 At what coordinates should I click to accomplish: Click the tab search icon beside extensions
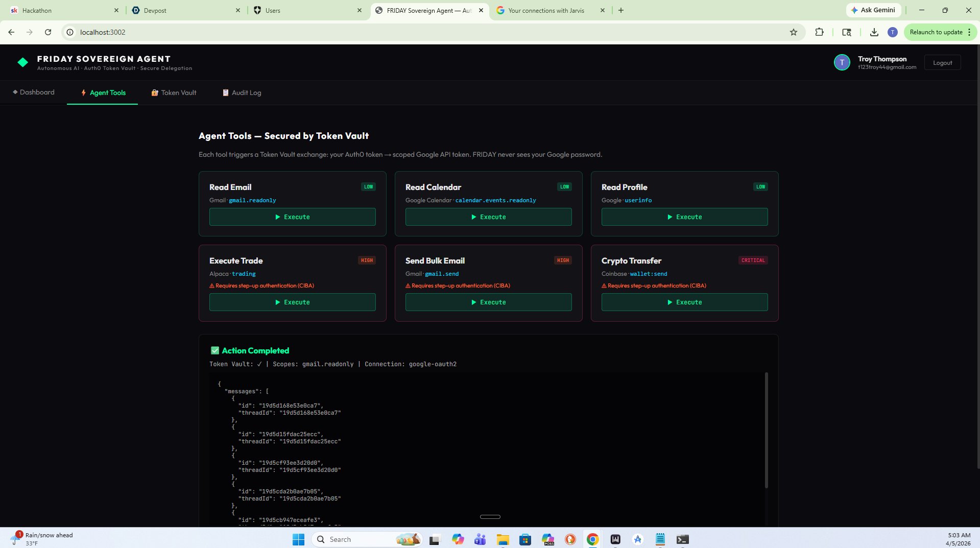point(847,32)
